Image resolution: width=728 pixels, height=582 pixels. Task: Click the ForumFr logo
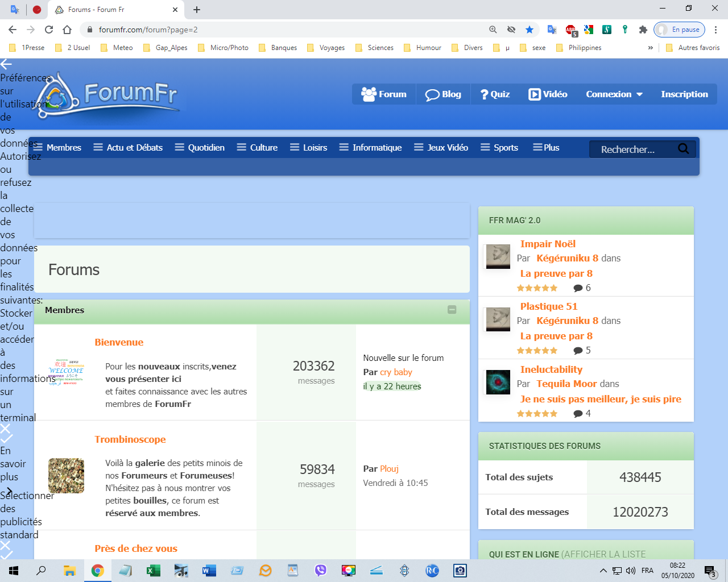click(108, 94)
